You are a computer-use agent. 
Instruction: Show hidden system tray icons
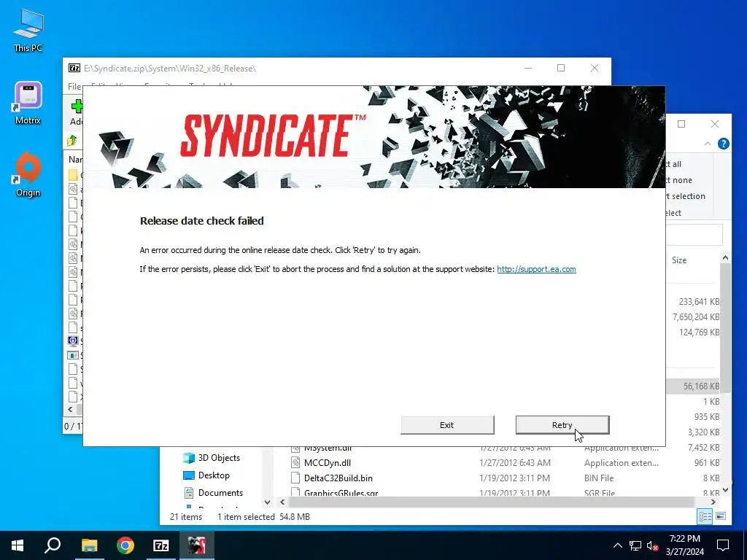(617, 545)
